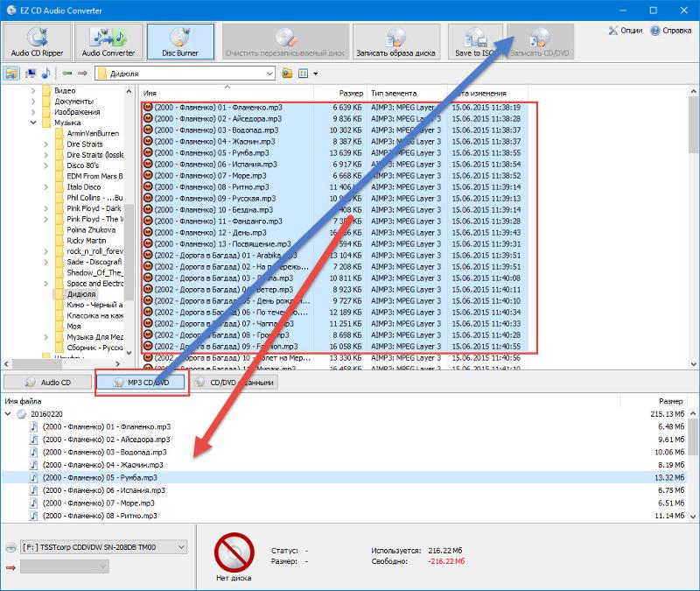Click the music note toolbar icon
The height and width of the screenshot is (591, 700).
(46, 74)
